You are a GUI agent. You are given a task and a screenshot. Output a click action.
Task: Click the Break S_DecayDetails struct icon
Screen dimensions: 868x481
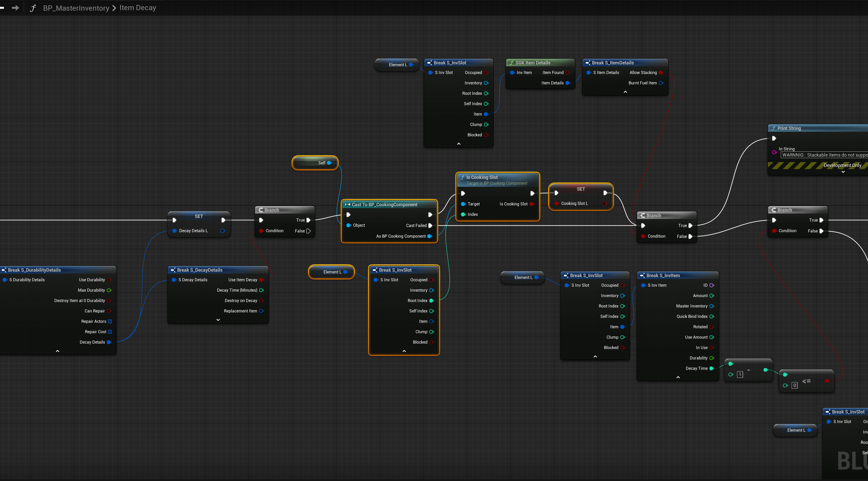pos(173,270)
